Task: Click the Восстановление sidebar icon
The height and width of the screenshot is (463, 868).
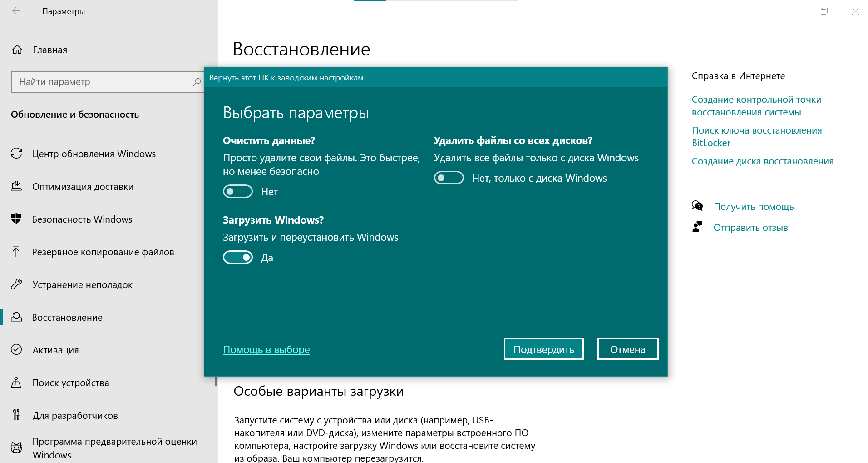Action: coord(16,317)
